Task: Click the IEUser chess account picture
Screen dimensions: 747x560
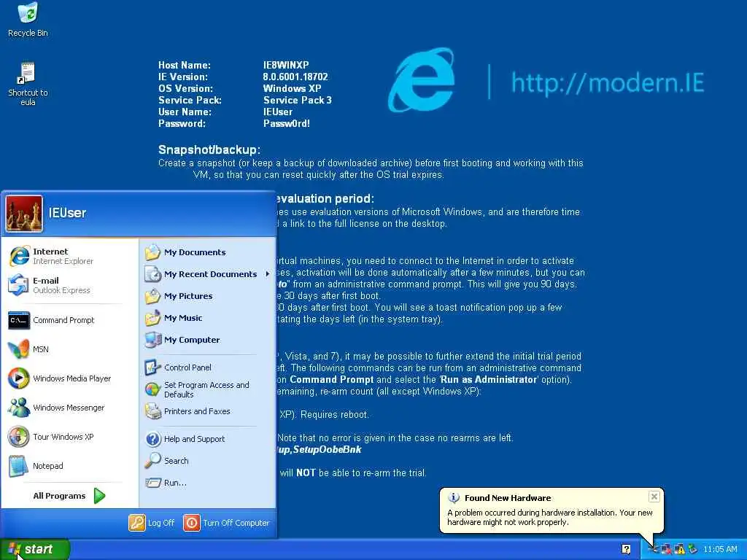Action: coord(24,214)
